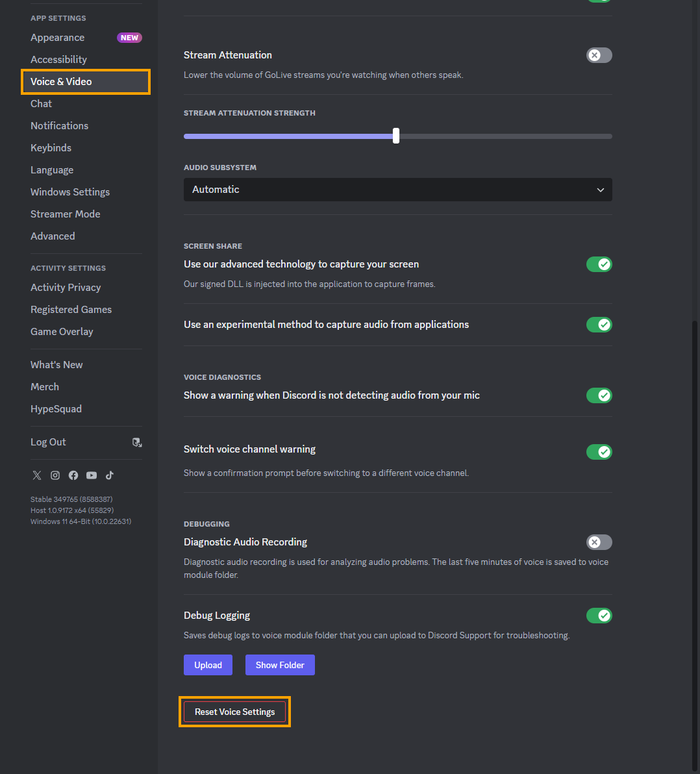Open the Audio Subsystem dropdown
This screenshot has width=700, height=774.
click(x=398, y=190)
